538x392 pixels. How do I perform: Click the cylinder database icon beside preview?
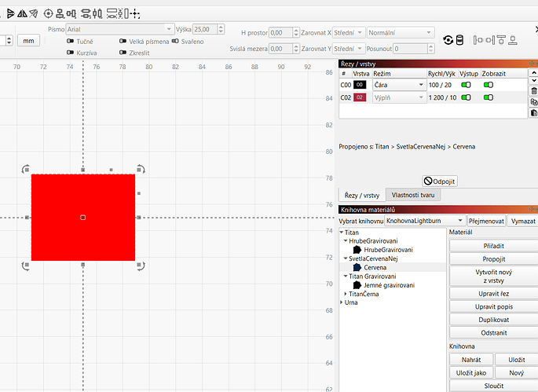[x=459, y=41]
